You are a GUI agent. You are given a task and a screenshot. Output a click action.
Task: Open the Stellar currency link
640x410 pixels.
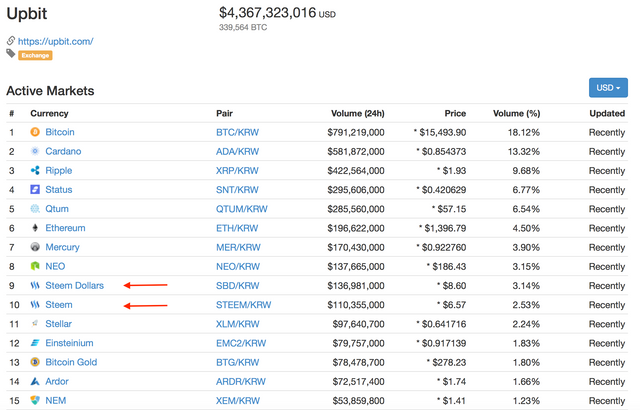click(58, 324)
